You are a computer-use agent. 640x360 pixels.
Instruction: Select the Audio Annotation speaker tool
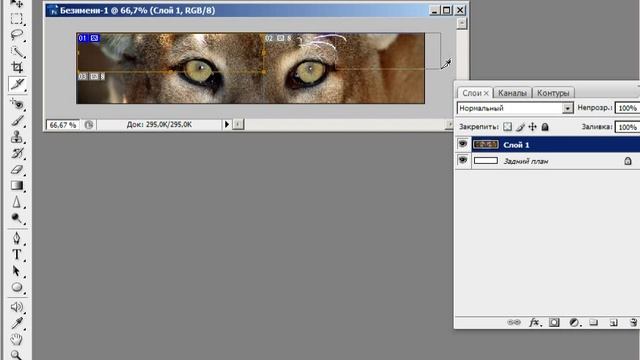pyautogui.click(x=17, y=307)
